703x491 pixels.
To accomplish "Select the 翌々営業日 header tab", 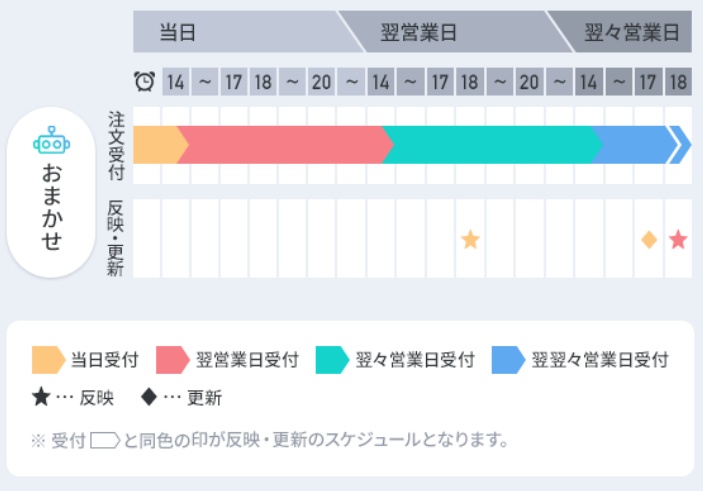I will 625,32.
